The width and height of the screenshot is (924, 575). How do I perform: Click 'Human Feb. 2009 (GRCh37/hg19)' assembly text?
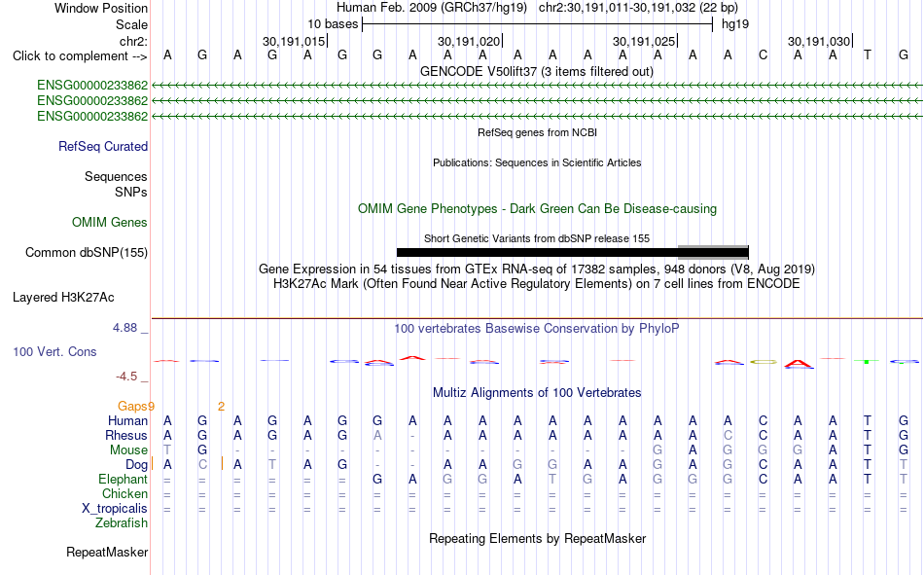(434, 8)
